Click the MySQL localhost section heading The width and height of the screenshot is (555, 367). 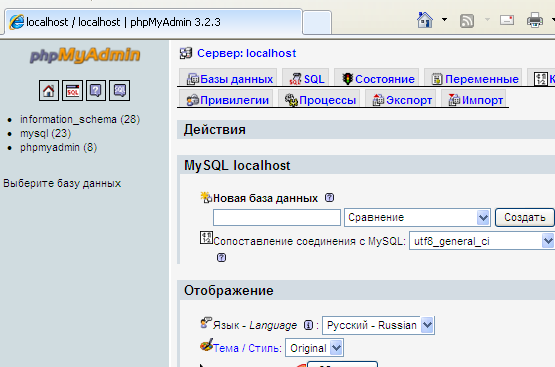point(237,165)
